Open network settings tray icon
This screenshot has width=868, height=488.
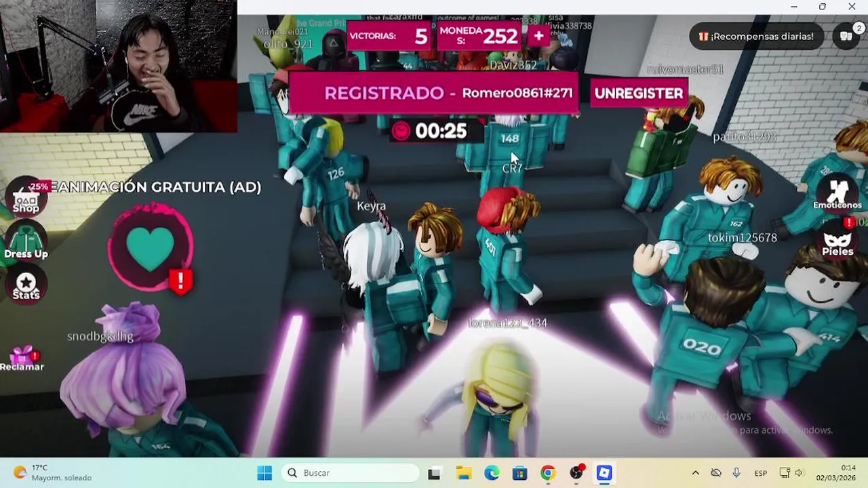tap(785, 473)
